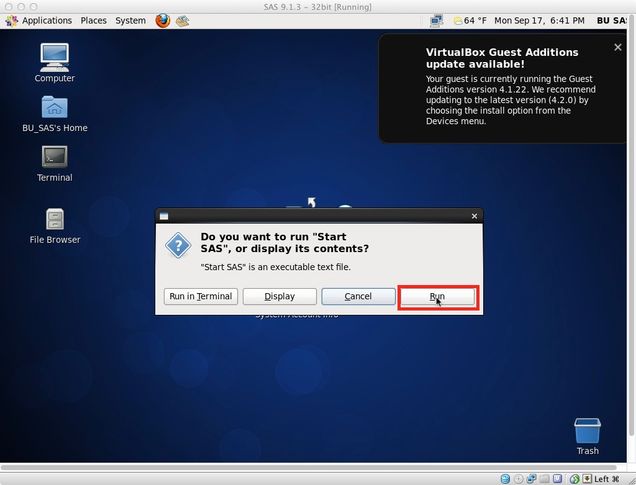Open the BU SAS user menu
Viewport: 636px width, 485px height.
tap(612, 21)
